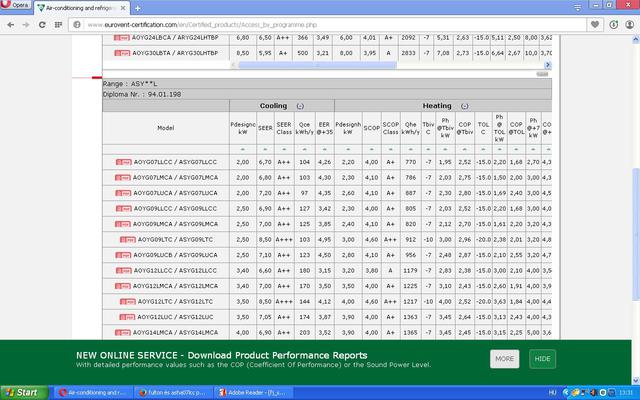Screen dimensions: 640x400
Task: Click the upper table's horizontal scrollbar thumb
Action: 318,65
